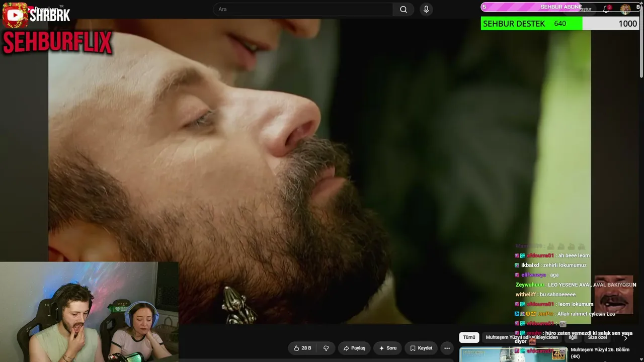The image size is (644, 362).
Task: Select the İlgili filter chip
Action: pyautogui.click(x=573, y=337)
